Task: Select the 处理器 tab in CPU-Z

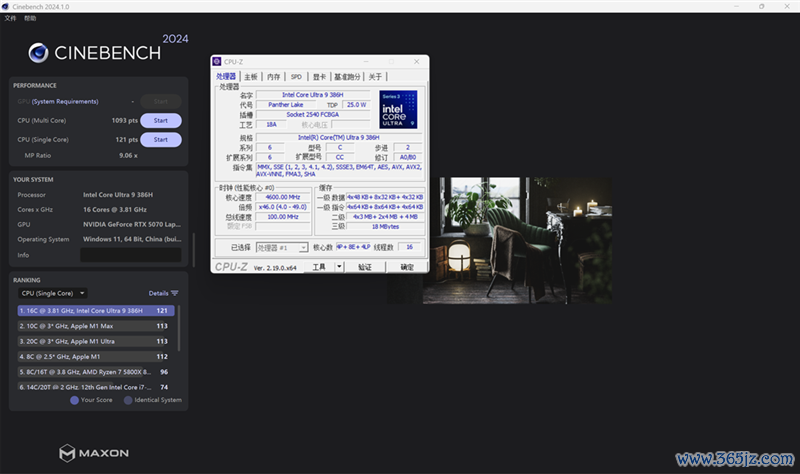Action: pyautogui.click(x=226, y=77)
